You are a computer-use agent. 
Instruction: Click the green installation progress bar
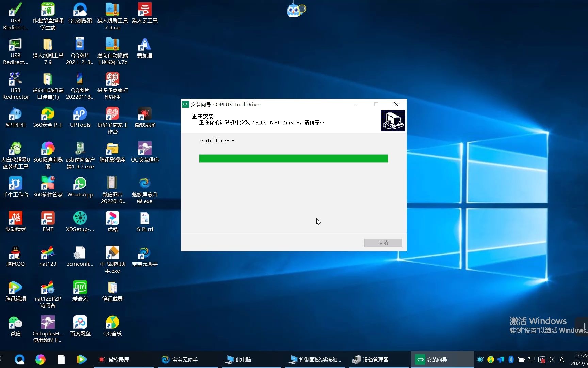293,158
